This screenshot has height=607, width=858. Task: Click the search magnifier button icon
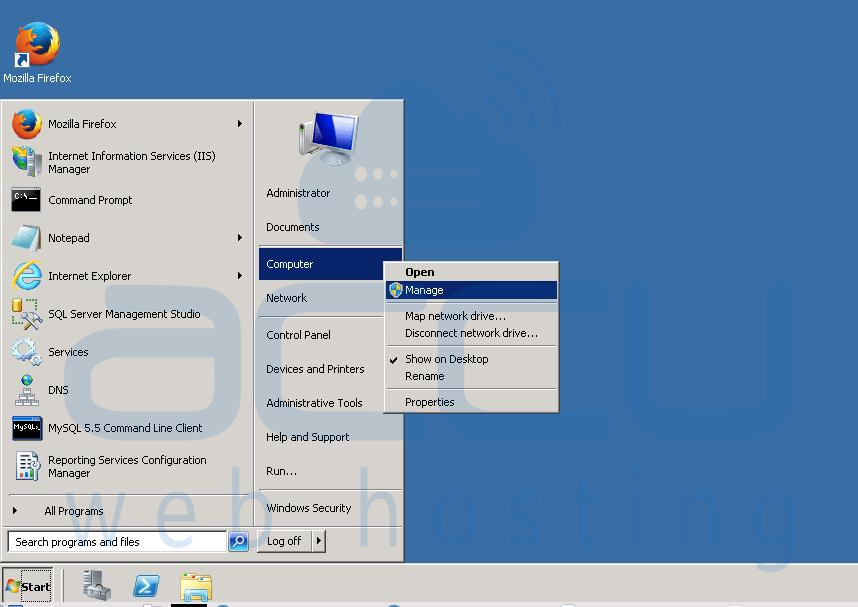point(239,541)
